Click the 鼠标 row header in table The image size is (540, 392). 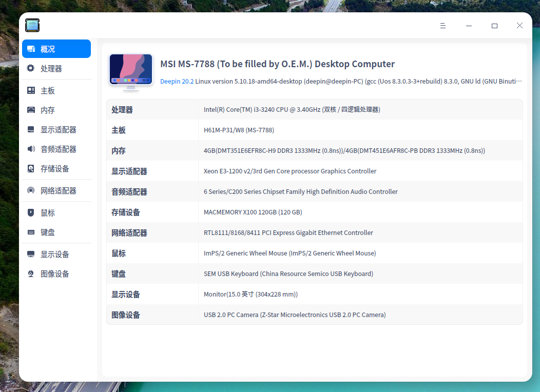(x=119, y=253)
